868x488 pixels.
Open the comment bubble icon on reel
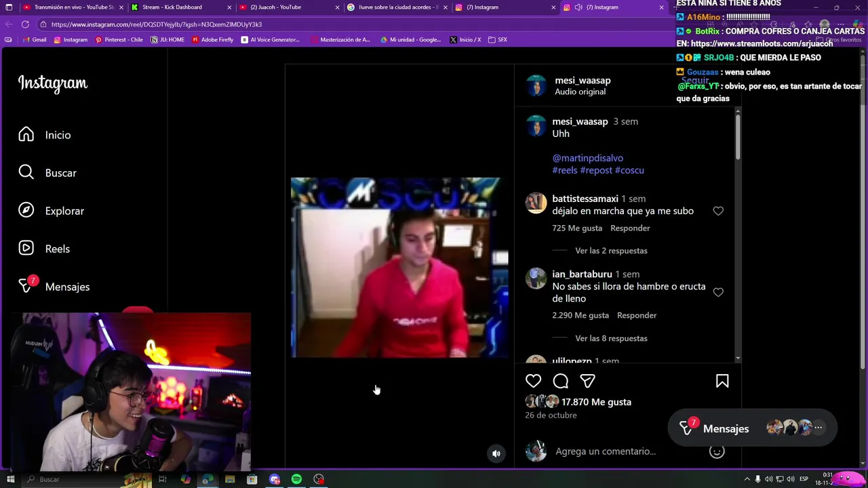[x=561, y=381]
